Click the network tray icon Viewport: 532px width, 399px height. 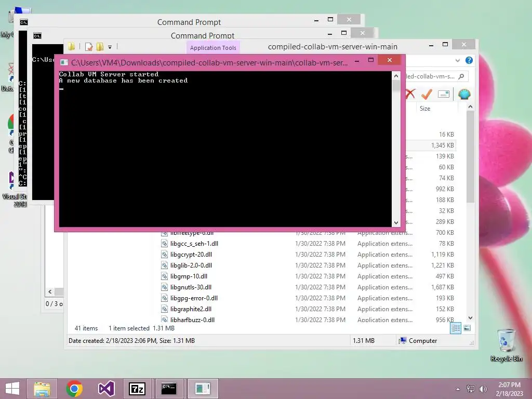(x=471, y=389)
